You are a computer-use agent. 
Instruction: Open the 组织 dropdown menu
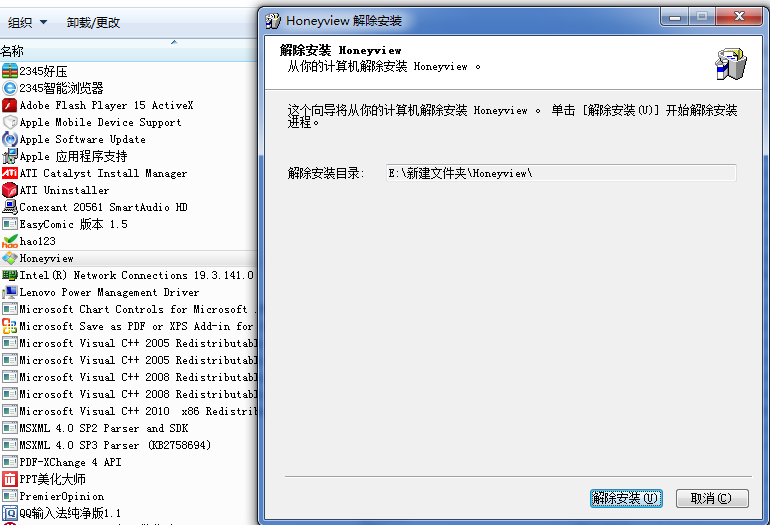(28, 22)
